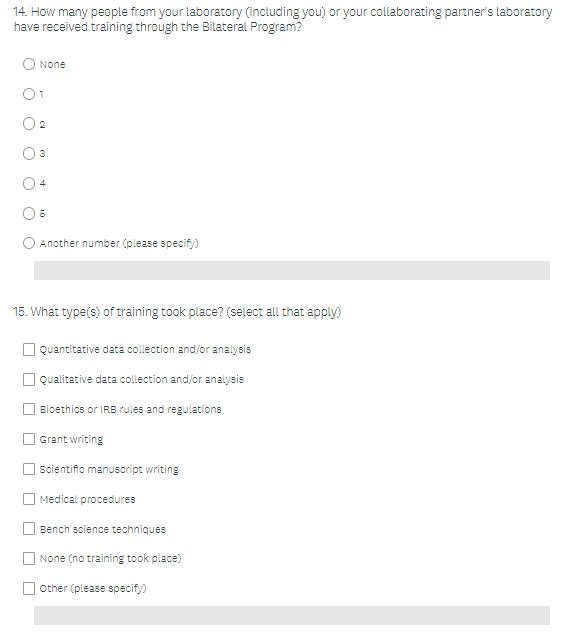Click the Grant writing label text

tap(71, 439)
